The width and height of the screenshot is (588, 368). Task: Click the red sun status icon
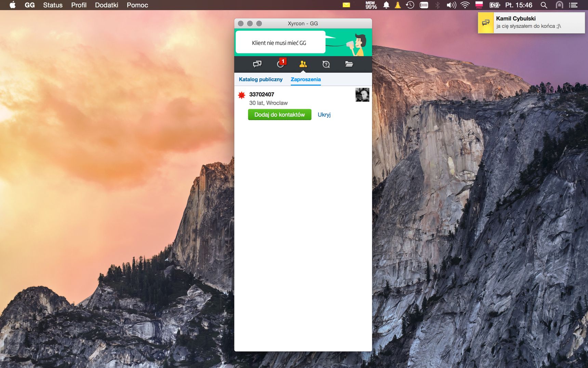coord(242,95)
